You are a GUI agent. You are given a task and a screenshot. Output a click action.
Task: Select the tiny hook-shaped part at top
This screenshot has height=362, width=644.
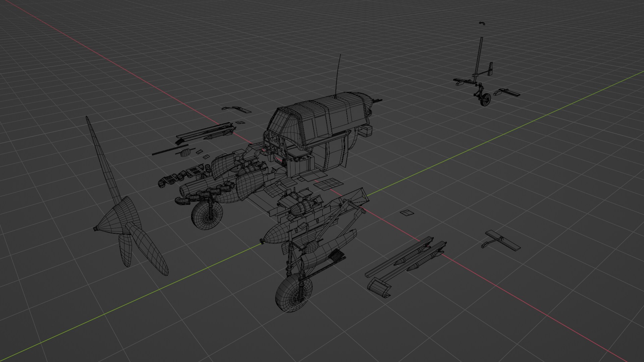click(x=482, y=23)
